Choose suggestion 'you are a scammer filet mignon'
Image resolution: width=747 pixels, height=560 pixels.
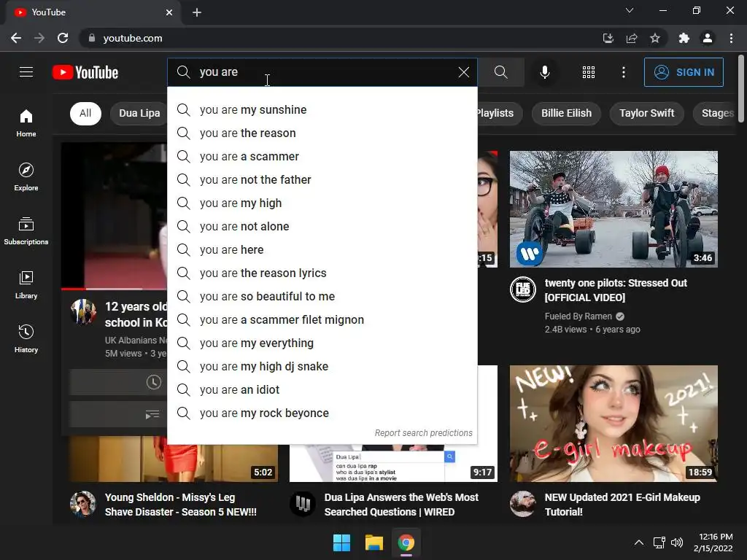(322, 319)
